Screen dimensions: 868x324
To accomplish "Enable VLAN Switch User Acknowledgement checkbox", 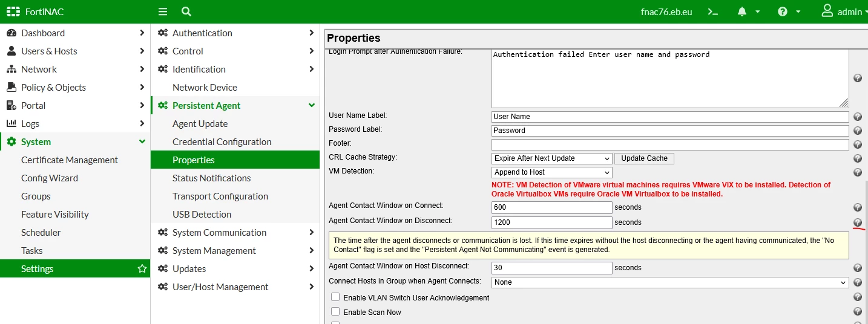I will click(335, 297).
